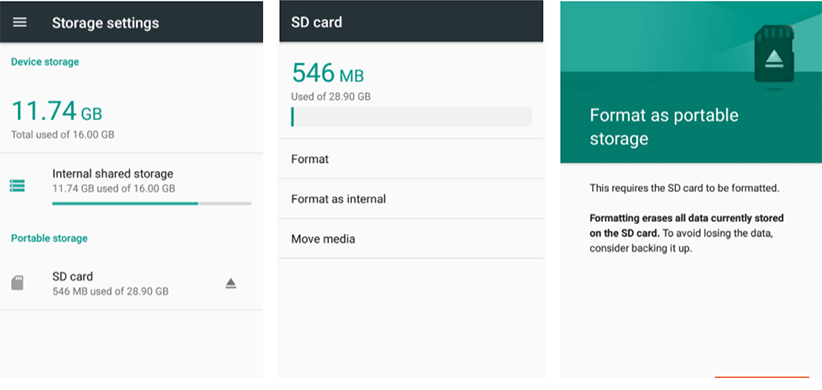Choose Format as internal
This screenshot has width=822, height=390.
point(411,199)
